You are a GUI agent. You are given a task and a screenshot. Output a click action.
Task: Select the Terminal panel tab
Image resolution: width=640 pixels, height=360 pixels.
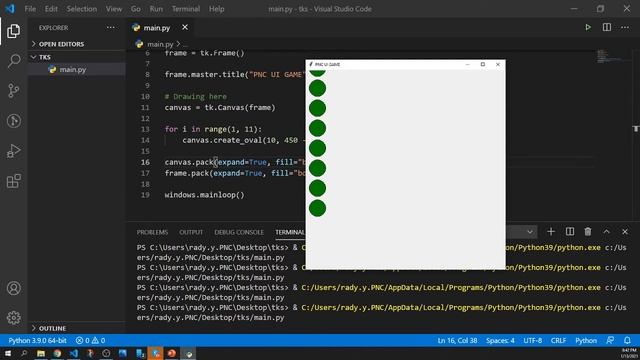tap(289, 232)
